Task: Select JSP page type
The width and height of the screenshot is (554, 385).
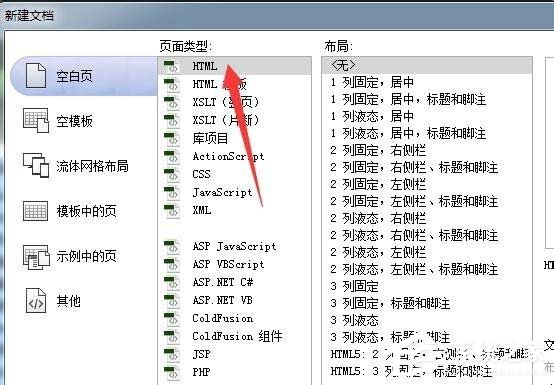Action: click(x=201, y=354)
